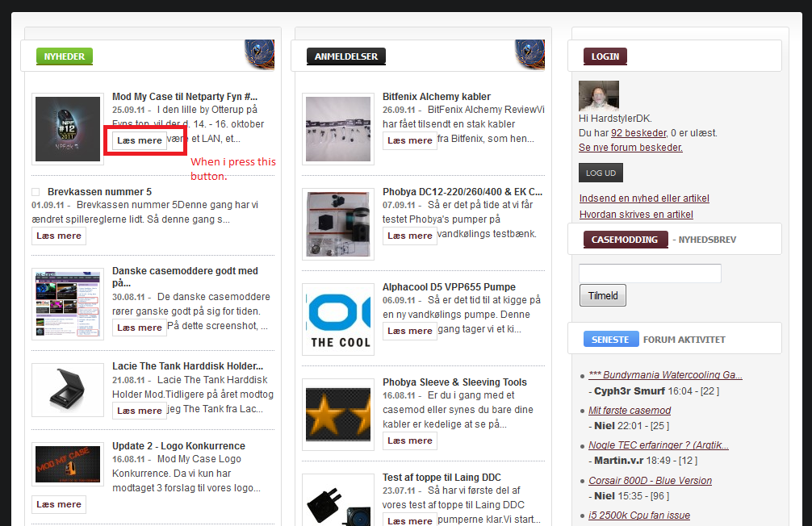Open the ANMELDELSER section label

[x=346, y=56]
